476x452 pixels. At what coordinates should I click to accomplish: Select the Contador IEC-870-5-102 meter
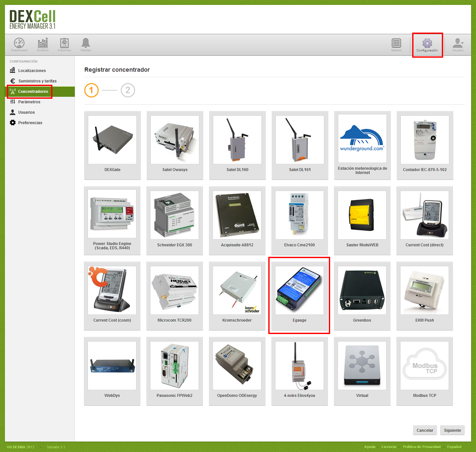tap(425, 145)
